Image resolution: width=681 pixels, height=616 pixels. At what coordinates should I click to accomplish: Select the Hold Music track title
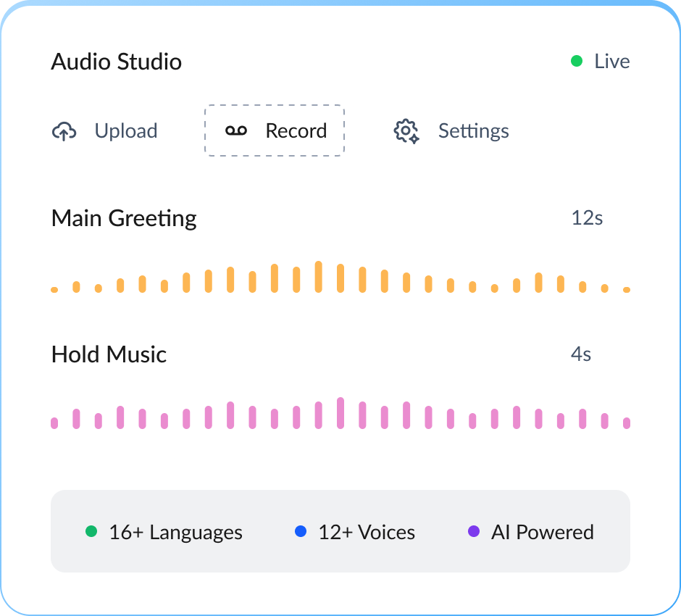pos(109,354)
